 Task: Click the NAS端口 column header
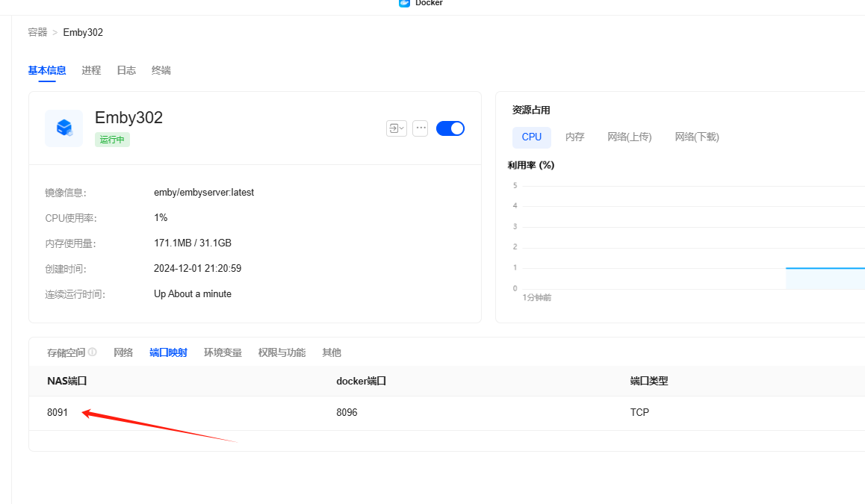click(x=66, y=381)
